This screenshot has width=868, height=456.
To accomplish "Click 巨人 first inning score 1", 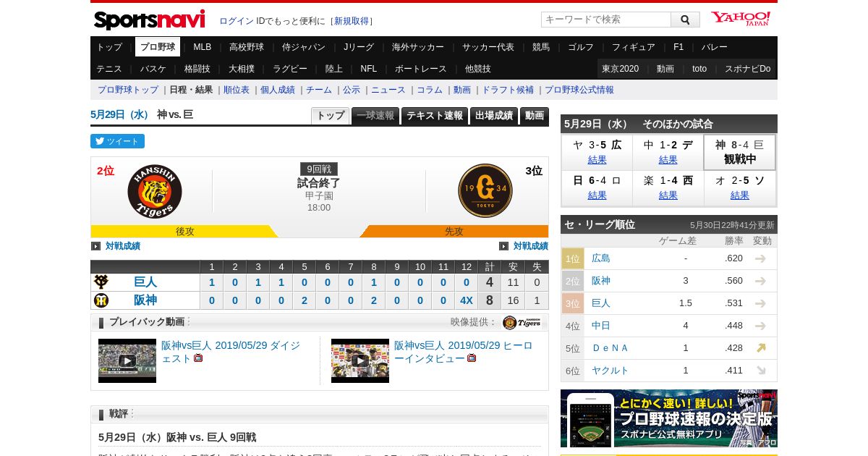I will tap(212, 282).
